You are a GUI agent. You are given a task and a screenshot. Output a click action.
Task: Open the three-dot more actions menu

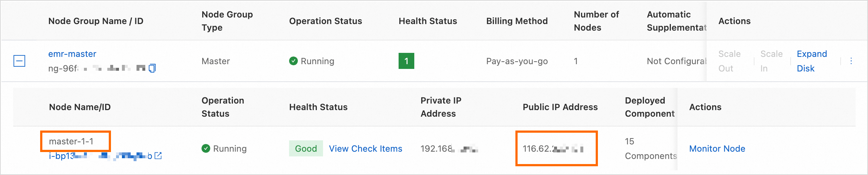[851, 61]
